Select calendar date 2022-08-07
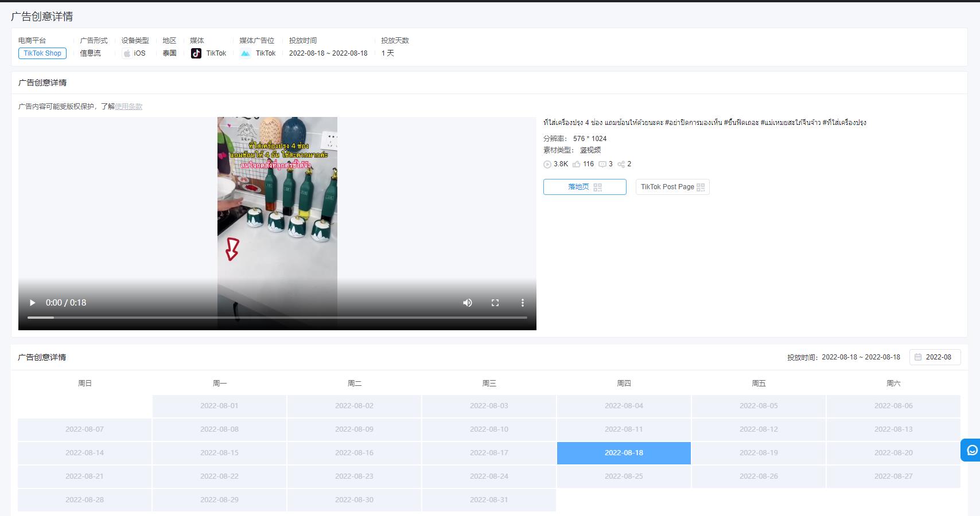The image size is (980, 516). click(84, 429)
